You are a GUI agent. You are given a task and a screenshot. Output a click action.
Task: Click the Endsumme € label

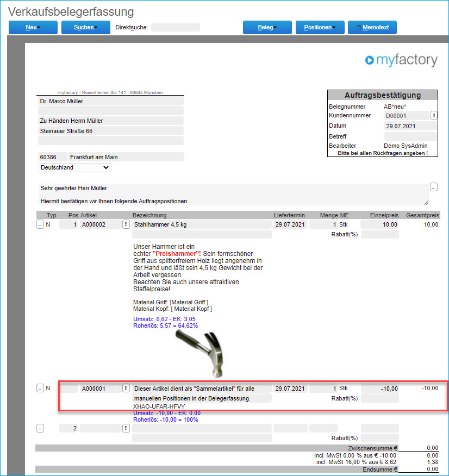[380, 469]
